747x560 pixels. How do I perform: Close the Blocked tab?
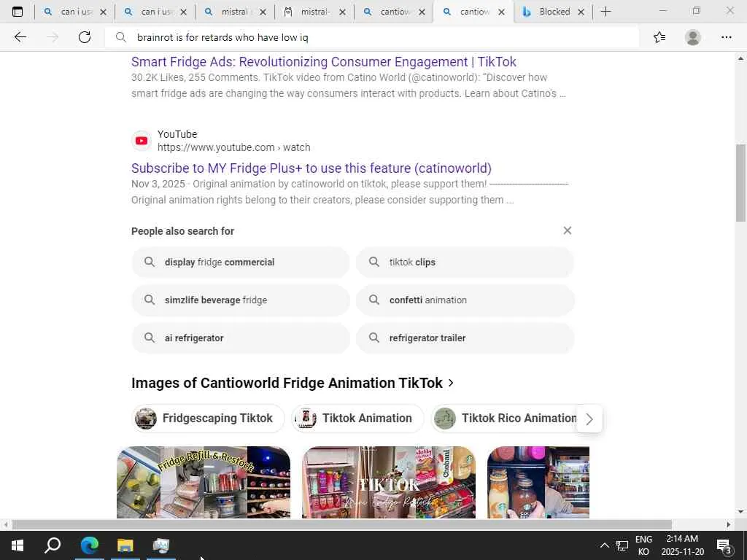coord(581,12)
